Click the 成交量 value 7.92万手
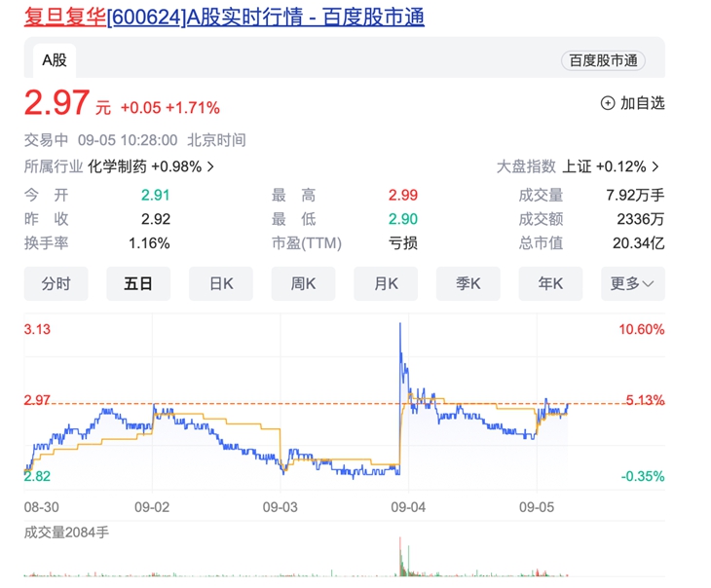 (635, 195)
